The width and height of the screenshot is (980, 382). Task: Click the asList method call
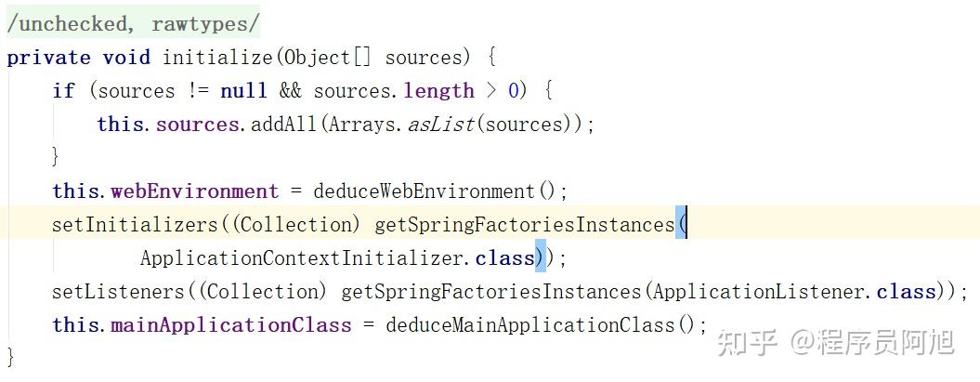tap(441, 125)
